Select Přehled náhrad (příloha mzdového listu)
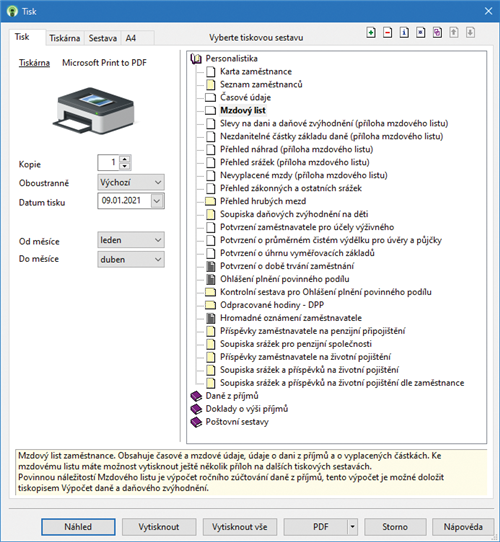 (x=297, y=149)
